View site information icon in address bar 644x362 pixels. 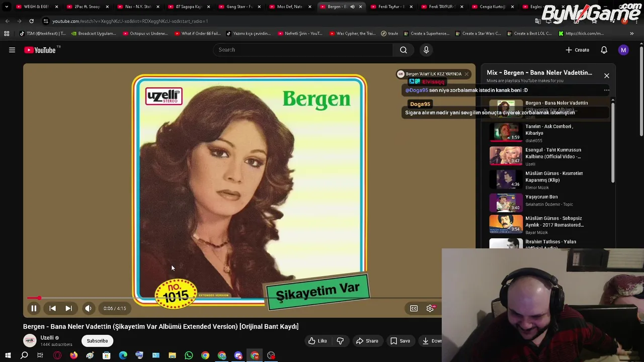click(x=46, y=21)
